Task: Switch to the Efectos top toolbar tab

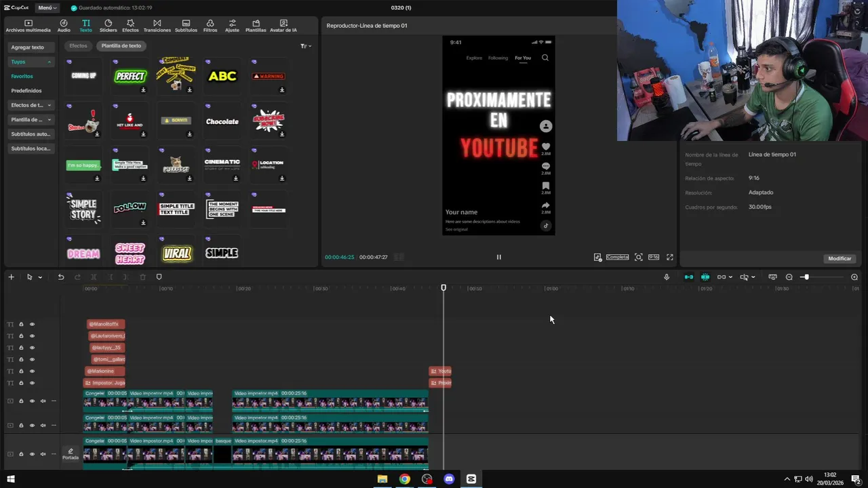Action: point(130,26)
